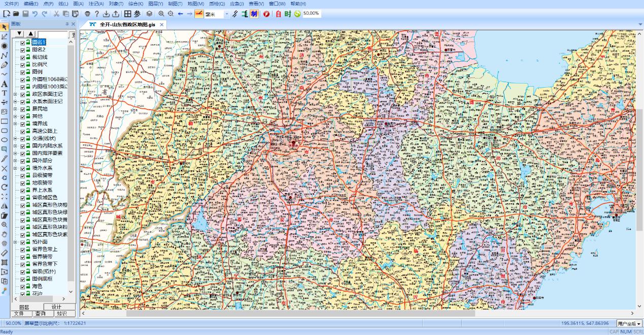Click the open file folder icon
This screenshot has width=644, height=335.
point(16,14)
